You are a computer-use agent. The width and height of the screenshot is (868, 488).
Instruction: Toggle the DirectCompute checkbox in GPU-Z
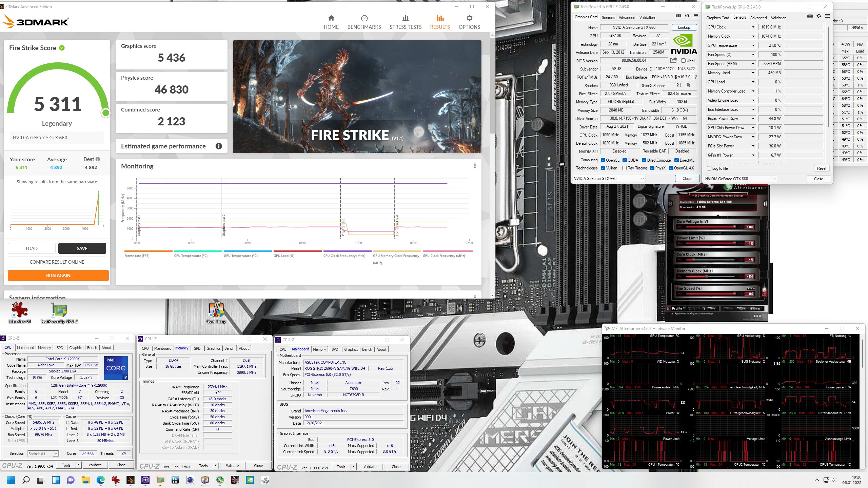(x=644, y=160)
